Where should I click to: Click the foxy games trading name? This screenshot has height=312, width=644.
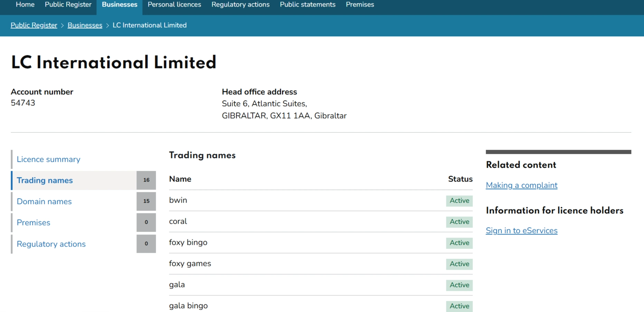coord(190,264)
